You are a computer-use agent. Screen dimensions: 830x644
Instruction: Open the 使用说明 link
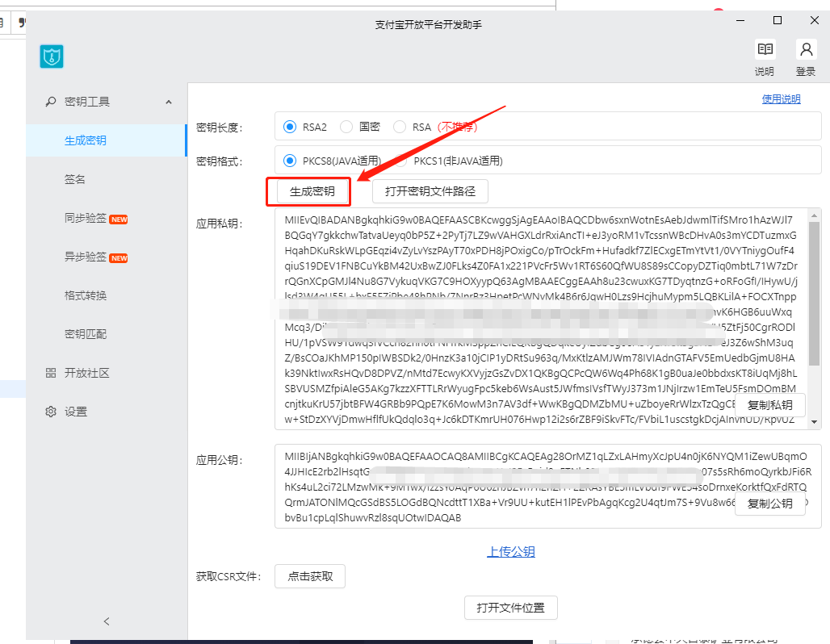tap(782, 99)
